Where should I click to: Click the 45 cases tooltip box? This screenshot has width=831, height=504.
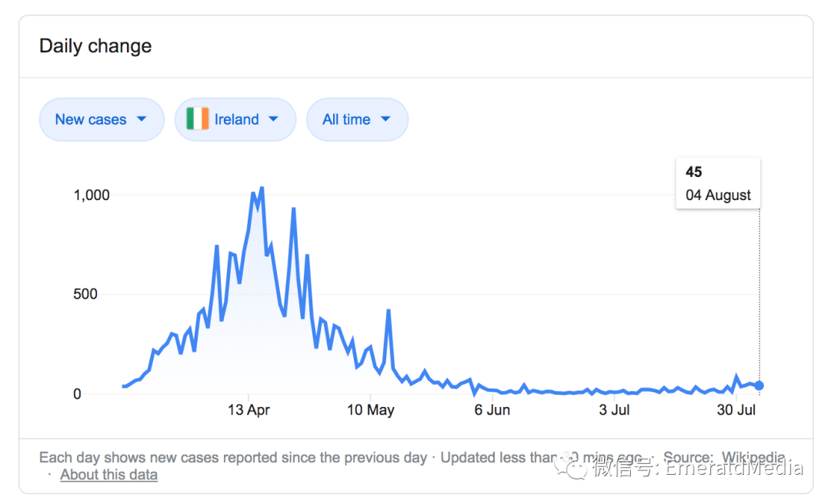718,183
